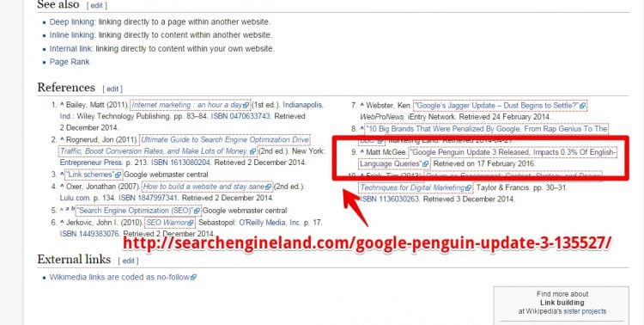Screen dimensions: 644x325
Task: Click ISBN 1136030263 link
Action: [x=389, y=199]
